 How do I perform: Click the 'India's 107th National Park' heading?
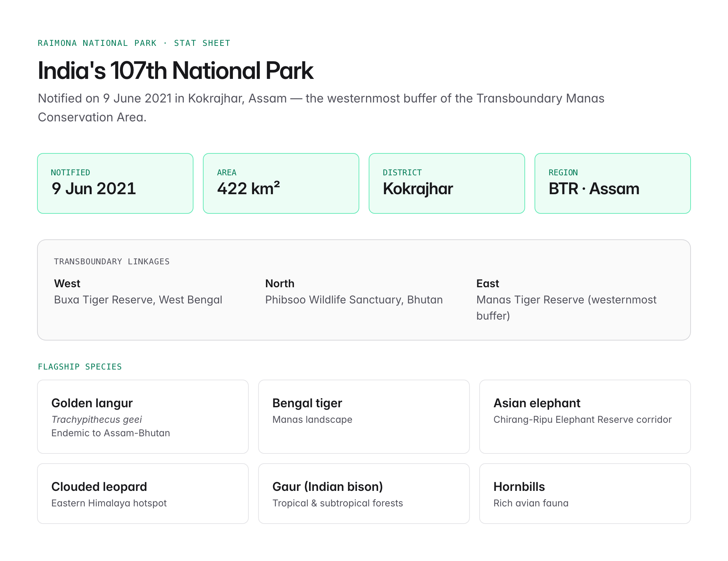[176, 70]
